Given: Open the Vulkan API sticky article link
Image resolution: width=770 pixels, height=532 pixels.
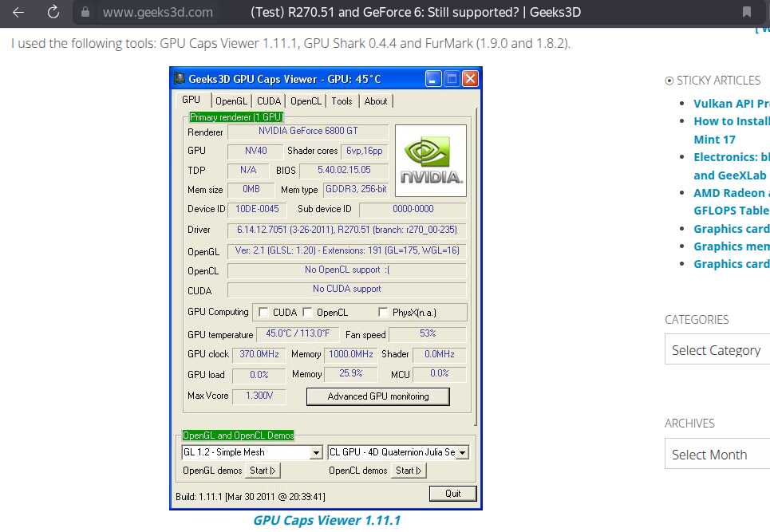Looking at the screenshot, I should [x=731, y=104].
